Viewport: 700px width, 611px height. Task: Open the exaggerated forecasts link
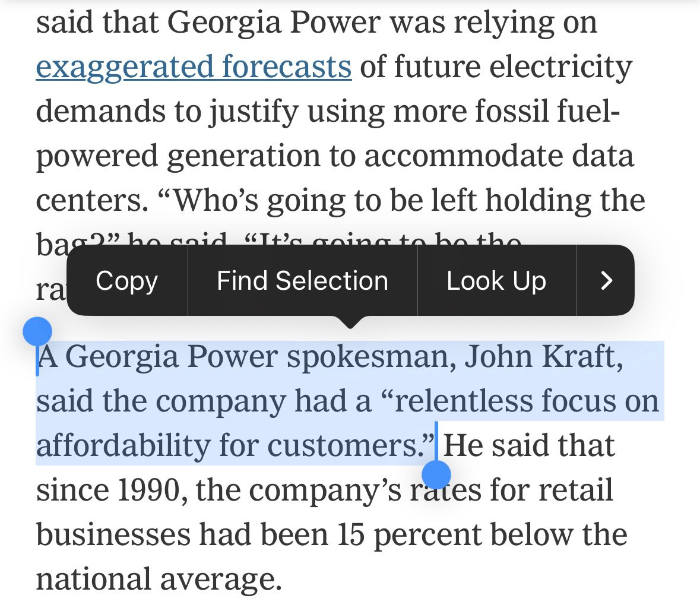[x=194, y=67]
